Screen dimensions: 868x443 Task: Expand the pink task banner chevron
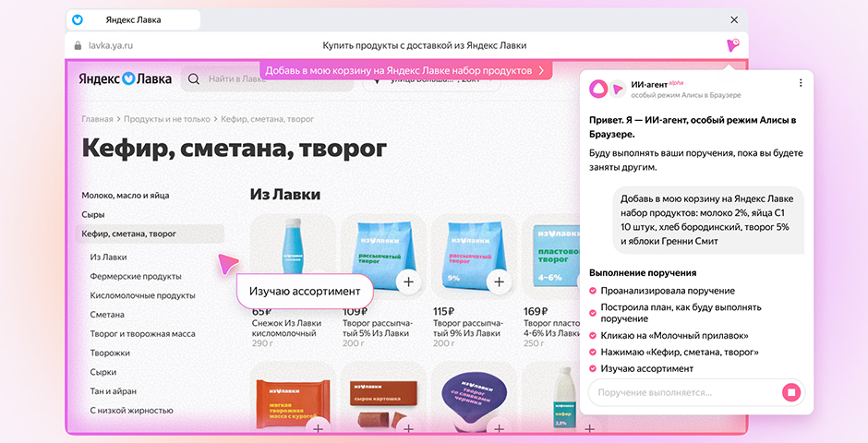point(542,70)
